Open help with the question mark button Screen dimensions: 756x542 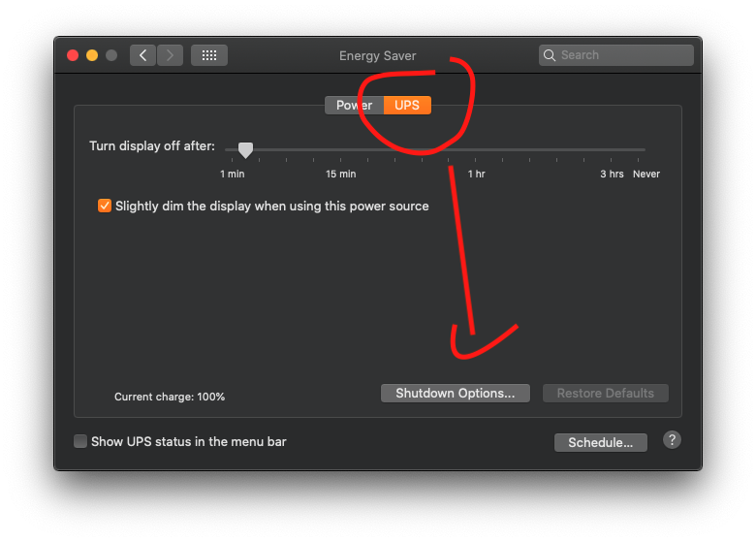[672, 440]
